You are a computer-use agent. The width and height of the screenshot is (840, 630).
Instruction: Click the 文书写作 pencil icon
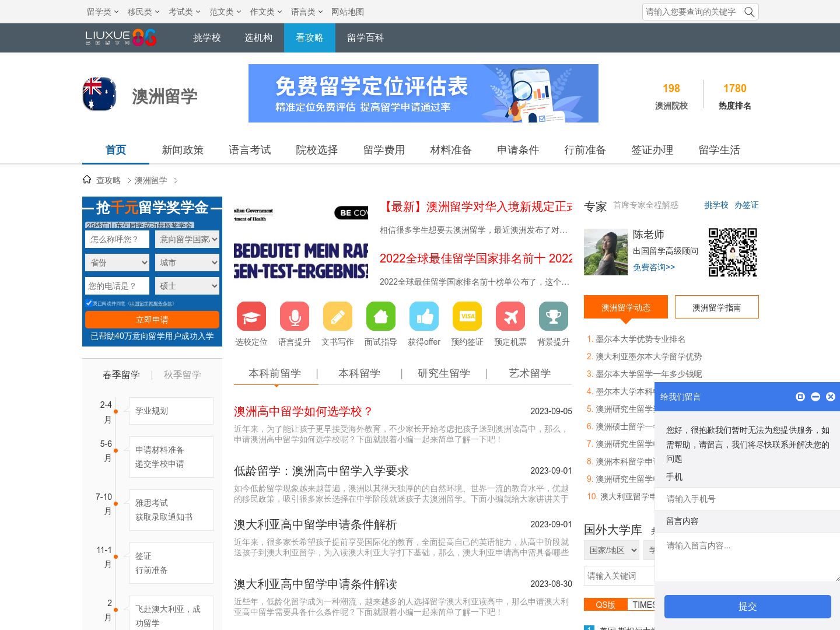(x=338, y=316)
